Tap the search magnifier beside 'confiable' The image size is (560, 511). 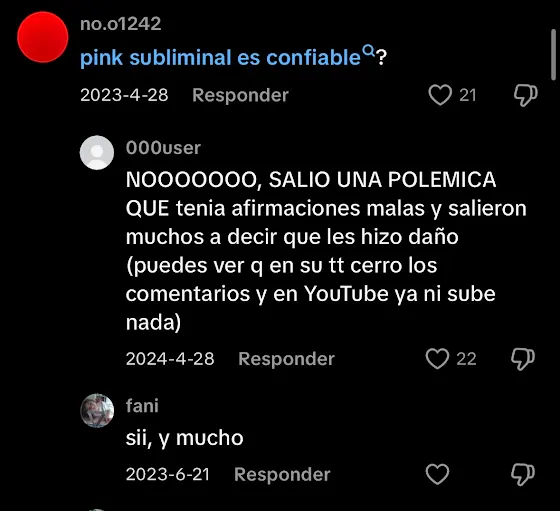coord(369,50)
